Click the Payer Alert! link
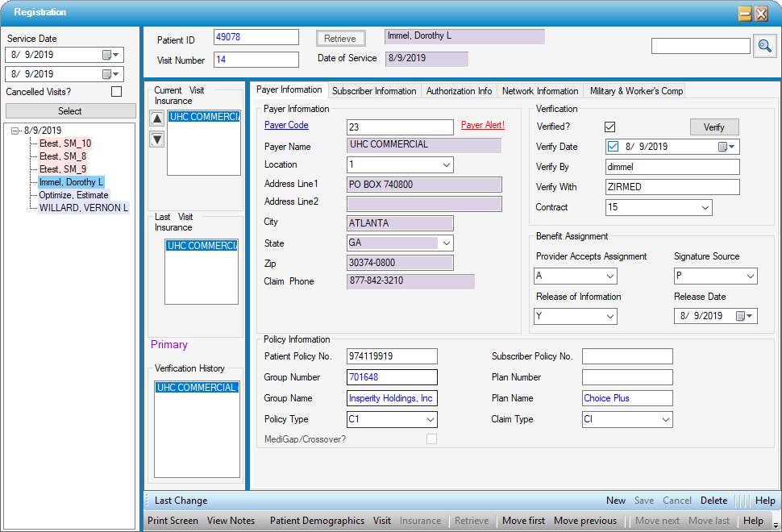 click(482, 126)
